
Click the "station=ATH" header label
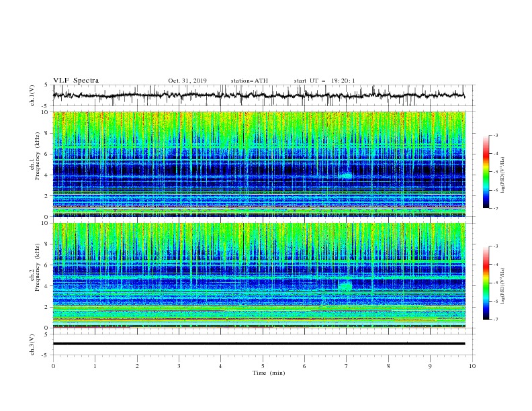click(x=249, y=81)
